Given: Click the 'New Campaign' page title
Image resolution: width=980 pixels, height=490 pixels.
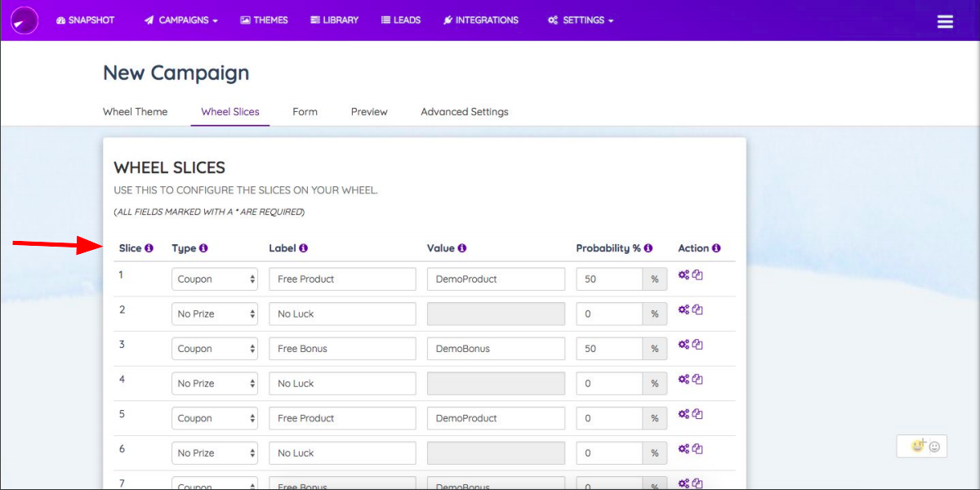Looking at the screenshot, I should (x=176, y=73).
